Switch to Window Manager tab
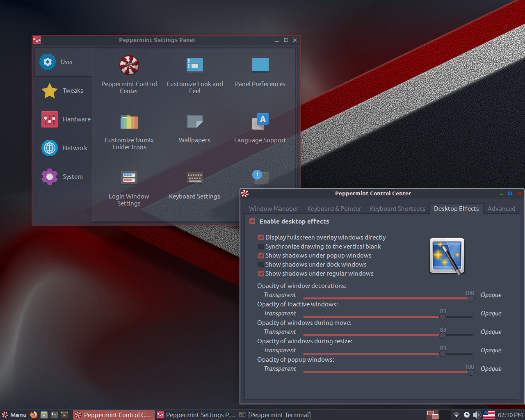 pyautogui.click(x=274, y=209)
